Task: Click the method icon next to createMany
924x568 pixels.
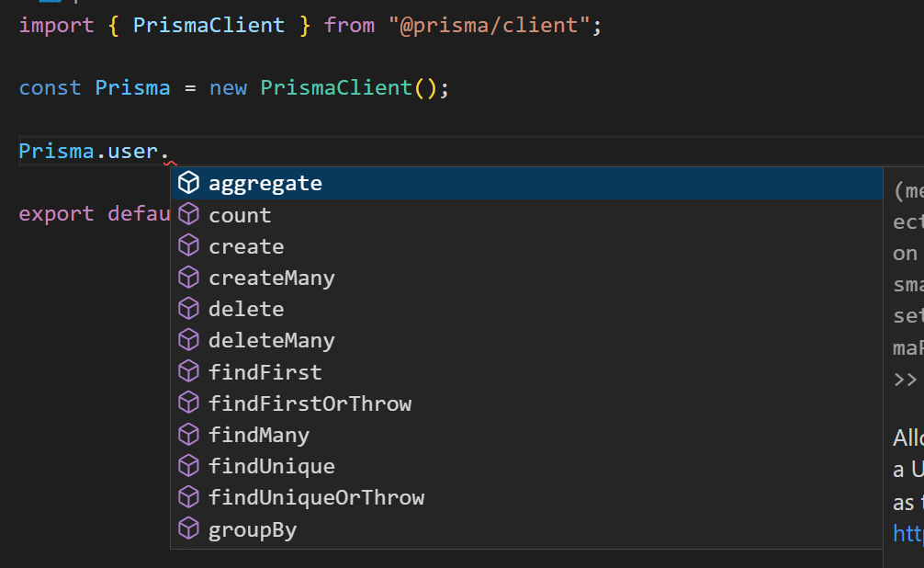Action: click(x=188, y=277)
